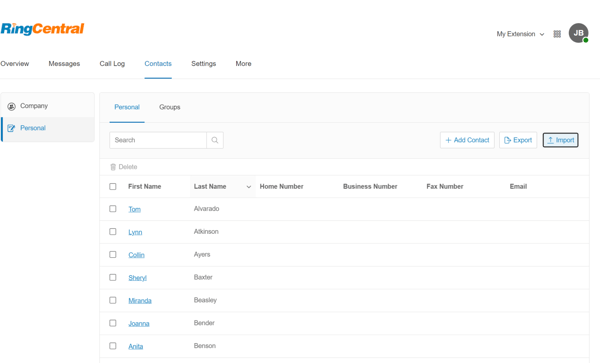The width and height of the screenshot is (600, 363).
Task: Open contact link Joanna
Action: pos(139,324)
